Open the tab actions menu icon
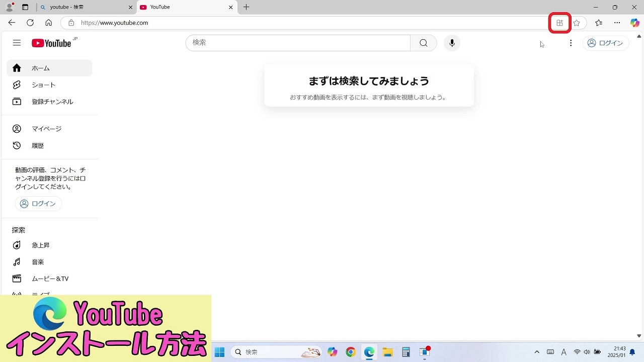The width and height of the screenshot is (644, 362). (x=25, y=7)
